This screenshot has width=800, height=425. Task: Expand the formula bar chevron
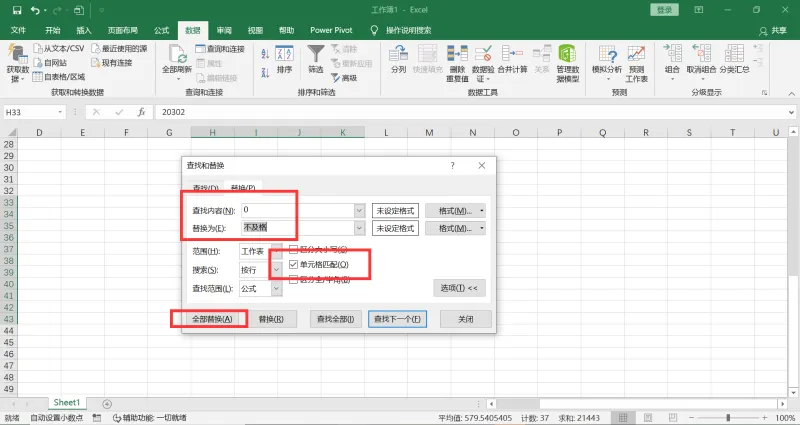coord(791,112)
